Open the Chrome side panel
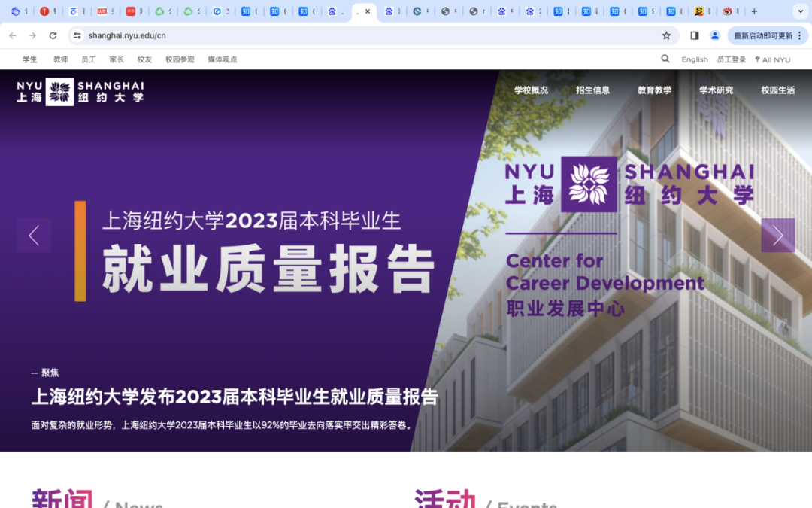 pyautogui.click(x=695, y=35)
